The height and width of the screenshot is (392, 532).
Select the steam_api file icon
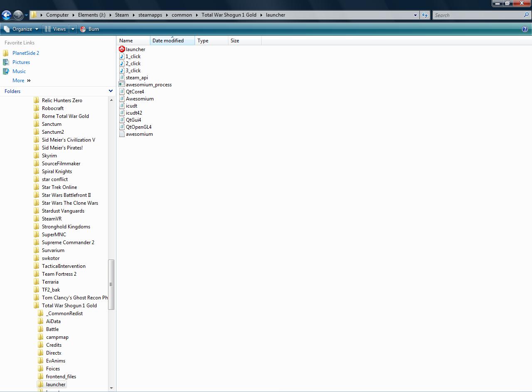pos(122,78)
